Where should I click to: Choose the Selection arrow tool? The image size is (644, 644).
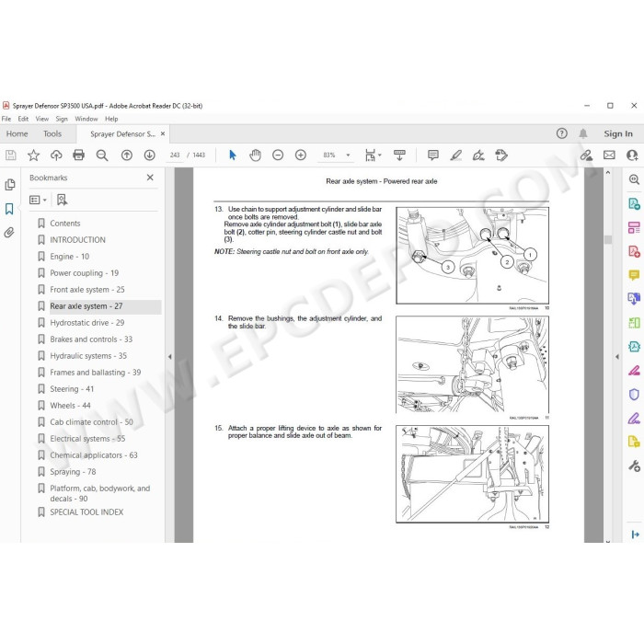(x=233, y=155)
